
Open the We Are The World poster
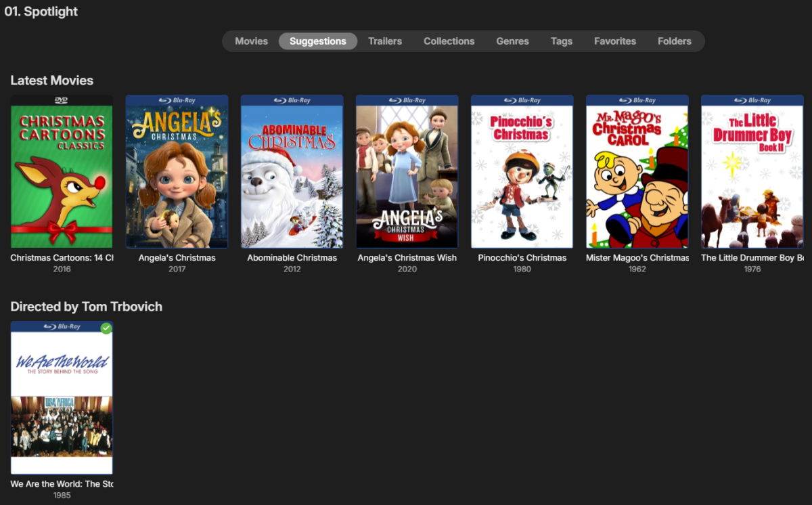62,398
